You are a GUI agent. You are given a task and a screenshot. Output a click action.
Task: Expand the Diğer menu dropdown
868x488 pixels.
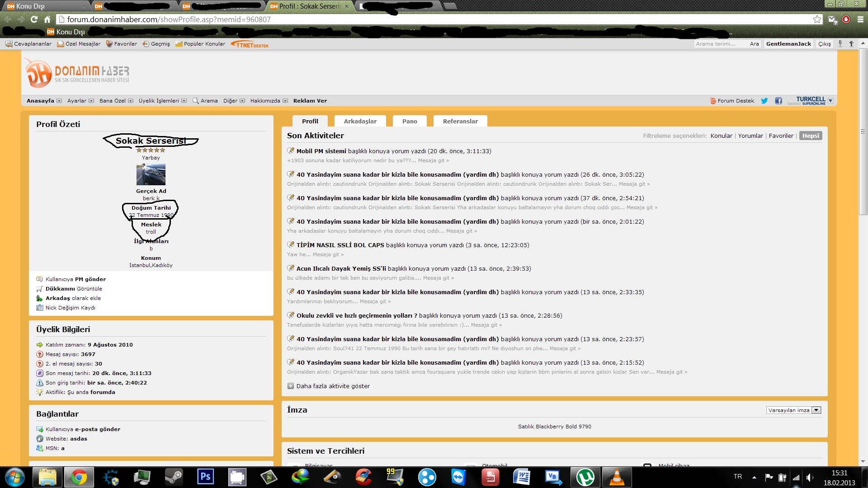(x=242, y=101)
